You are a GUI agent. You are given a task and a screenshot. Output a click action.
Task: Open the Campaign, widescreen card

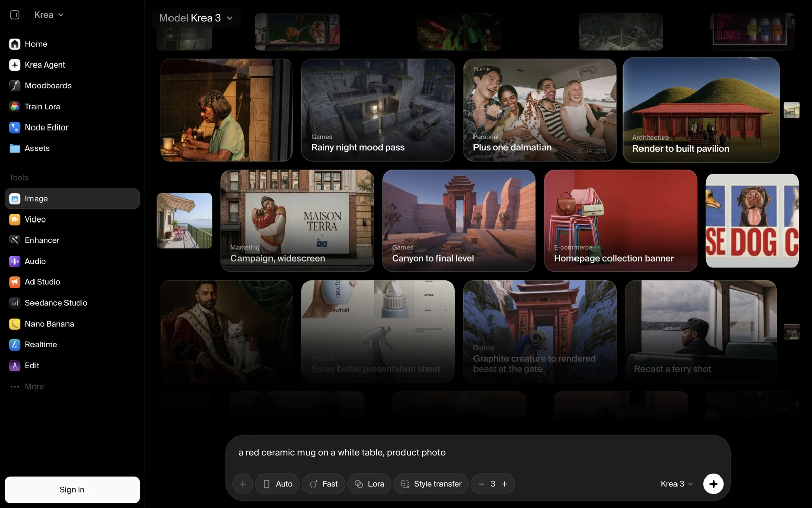297,220
